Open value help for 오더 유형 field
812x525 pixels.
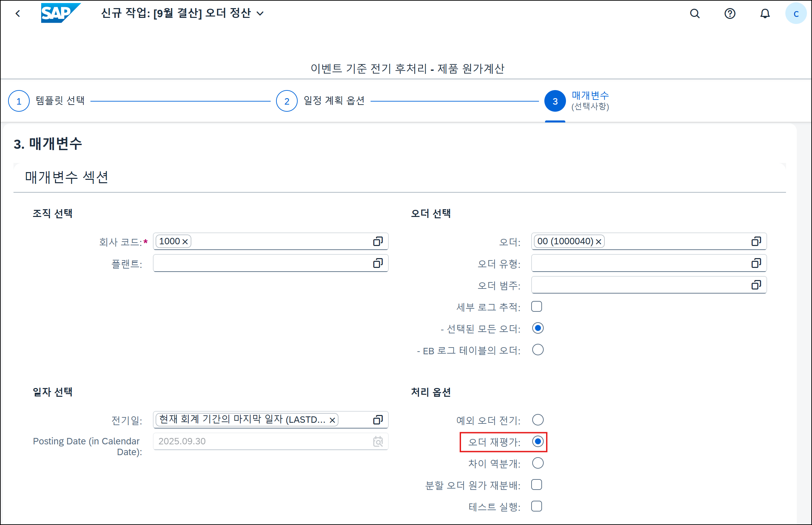point(756,263)
